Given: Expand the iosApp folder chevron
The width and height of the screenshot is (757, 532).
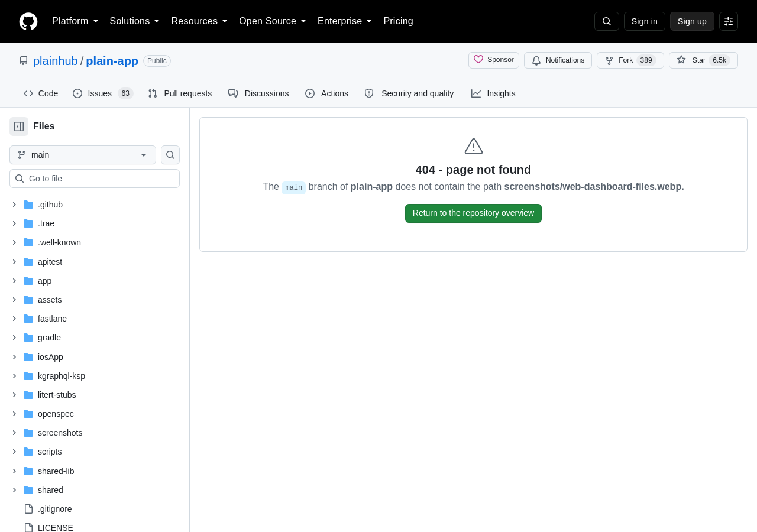Looking at the screenshot, I should click(14, 357).
